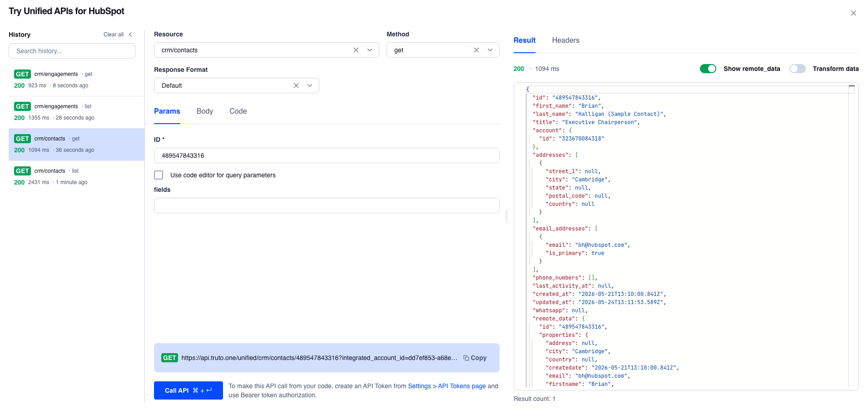Click the panel resize handle divider
Viewport: 868px width, 420px height.
coord(506,216)
